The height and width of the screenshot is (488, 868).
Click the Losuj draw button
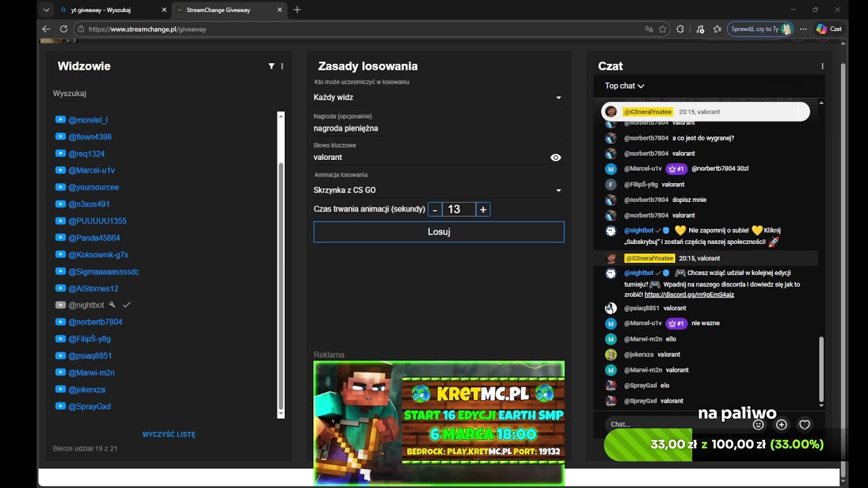click(x=439, y=232)
